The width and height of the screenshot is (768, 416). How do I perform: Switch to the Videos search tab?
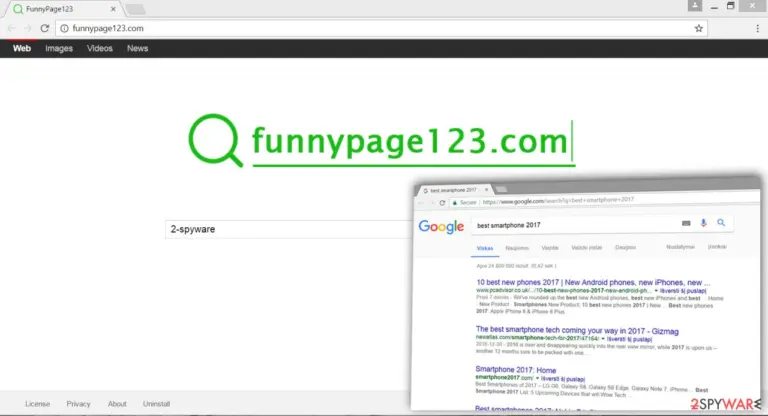pos(99,49)
